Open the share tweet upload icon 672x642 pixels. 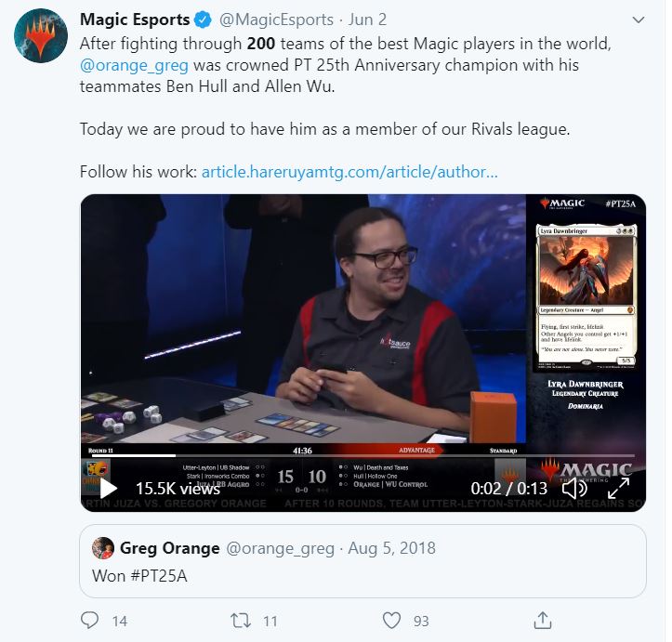[543, 620]
